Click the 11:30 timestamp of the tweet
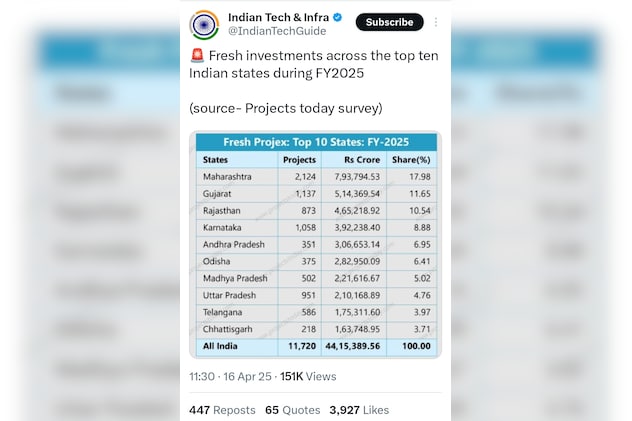The image size is (632, 421). [203, 376]
